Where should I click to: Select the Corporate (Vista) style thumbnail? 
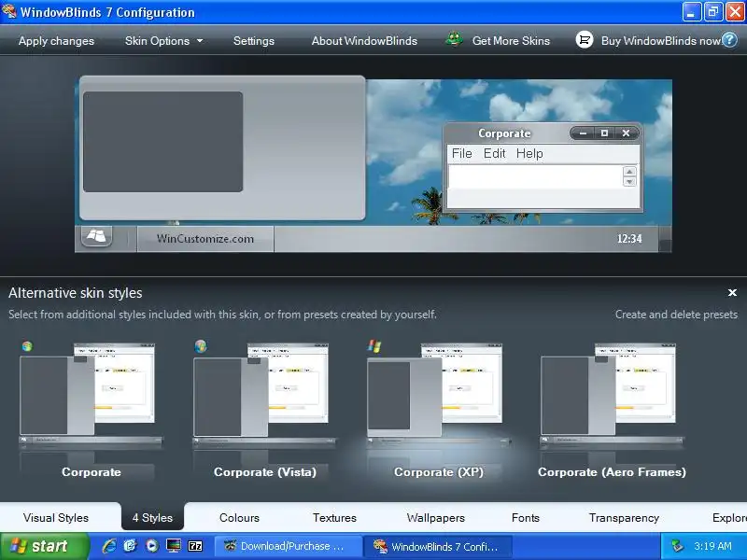[265, 410]
